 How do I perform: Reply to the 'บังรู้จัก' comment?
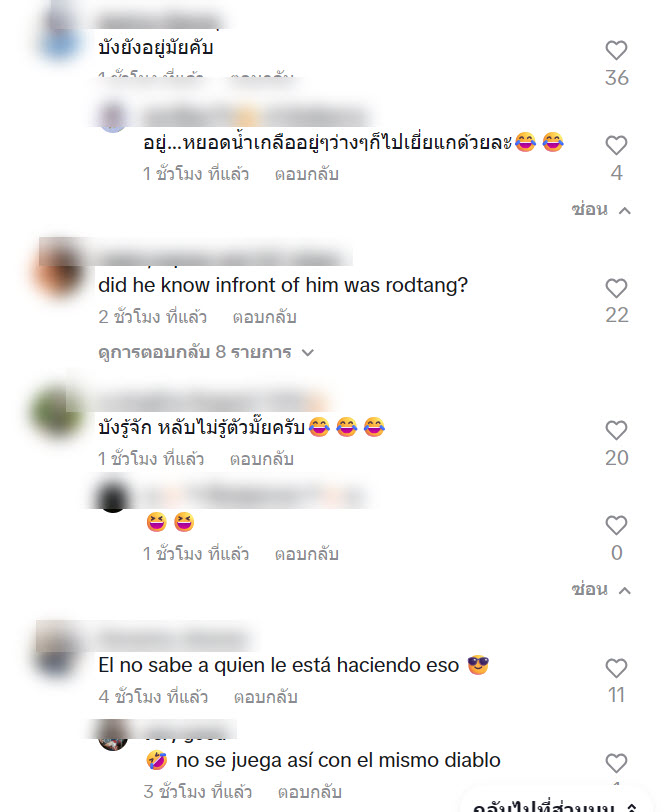tap(262, 459)
